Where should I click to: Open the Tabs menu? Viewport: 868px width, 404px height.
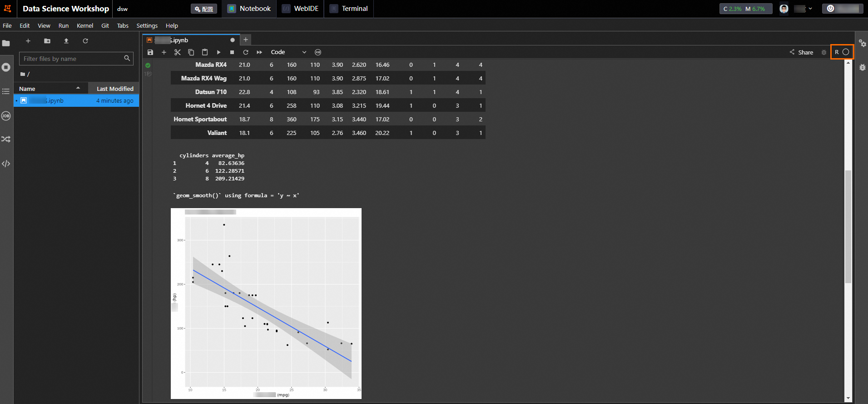pyautogui.click(x=123, y=25)
